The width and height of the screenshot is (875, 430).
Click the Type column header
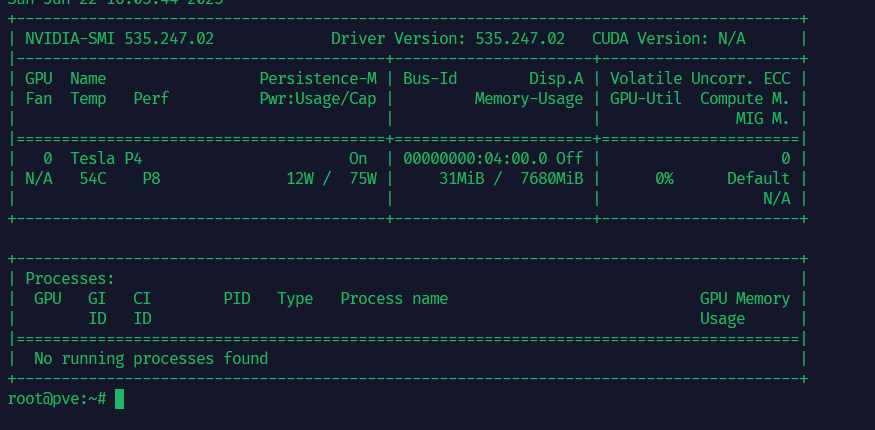295,299
